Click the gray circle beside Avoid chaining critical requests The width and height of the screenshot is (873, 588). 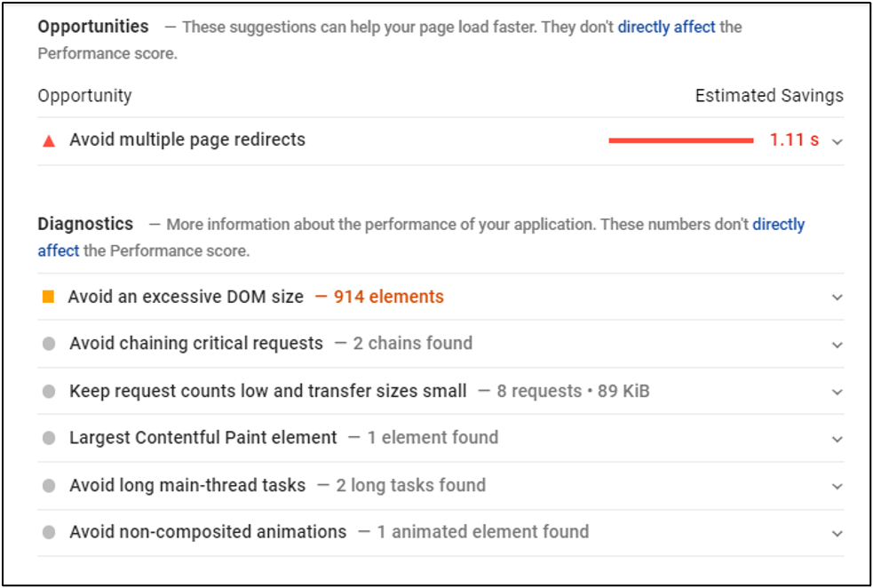coord(49,344)
